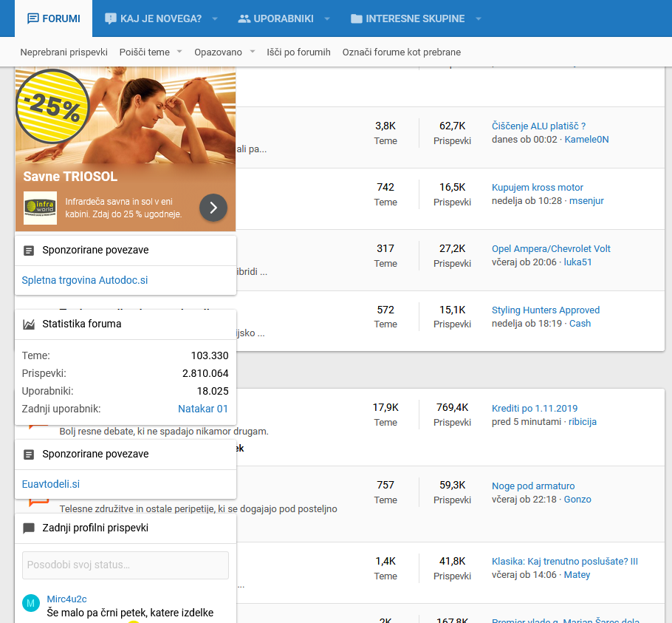Click the Statistika foruma chart icon
The height and width of the screenshot is (623, 672).
[x=29, y=324]
